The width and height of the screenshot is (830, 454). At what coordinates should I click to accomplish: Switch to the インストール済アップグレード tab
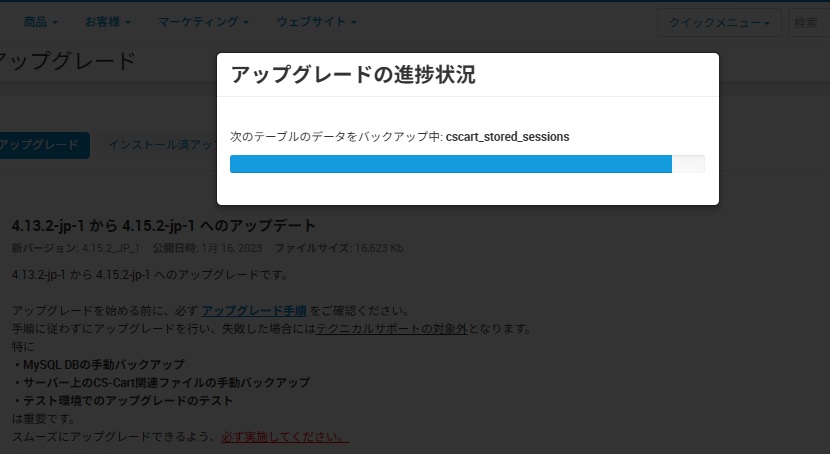click(160, 145)
